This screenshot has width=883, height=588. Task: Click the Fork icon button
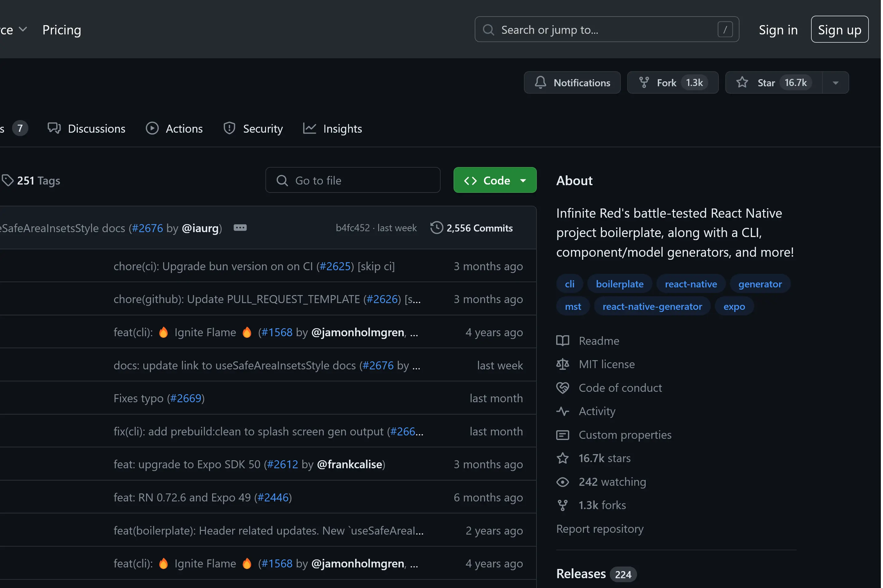tap(644, 83)
